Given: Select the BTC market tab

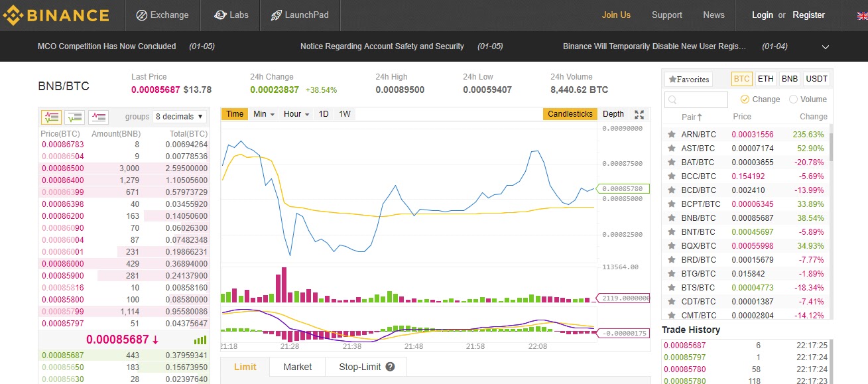Looking at the screenshot, I should [741, 79].
